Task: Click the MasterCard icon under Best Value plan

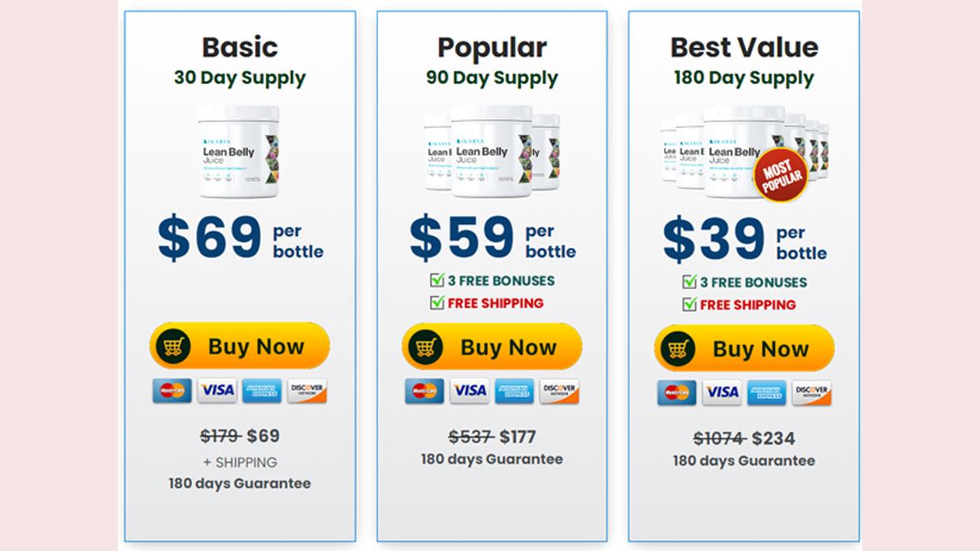Action: [x=677, y=393]
